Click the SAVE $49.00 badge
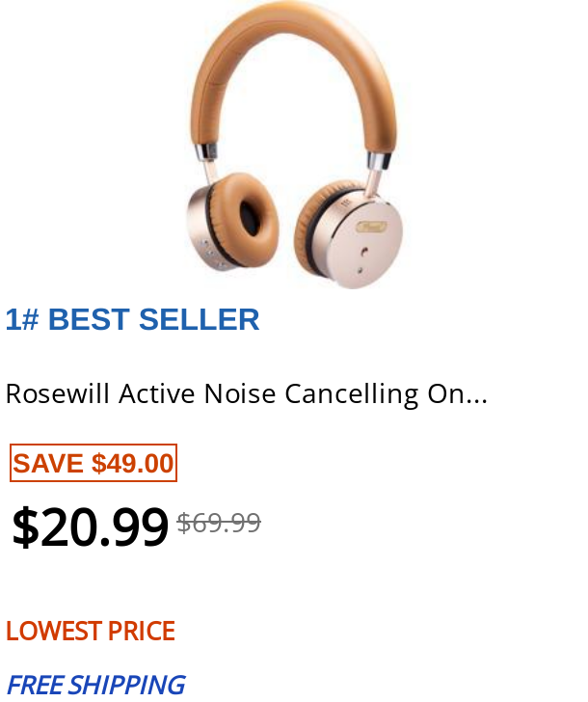The image size is (588, 702). [x=94, y=463]
